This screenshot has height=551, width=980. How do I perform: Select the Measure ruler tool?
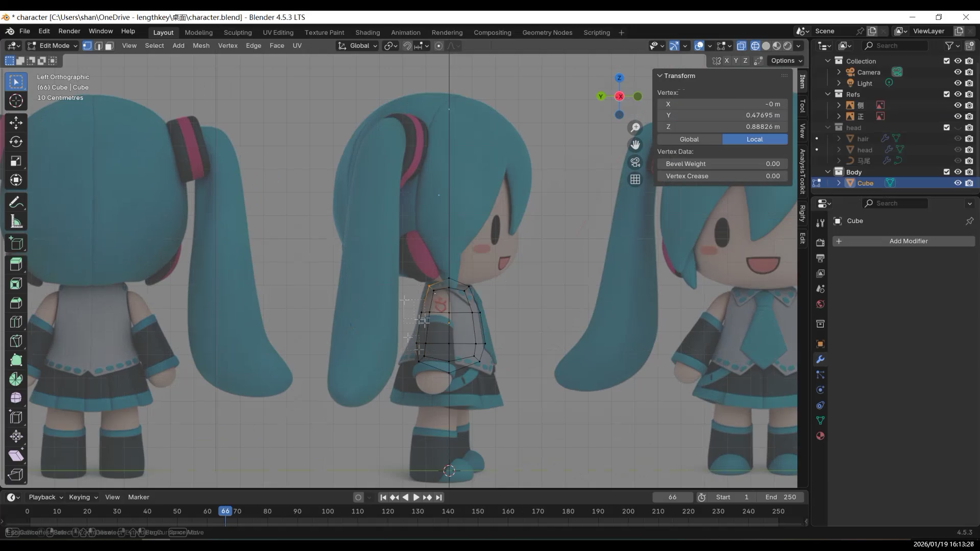tap(16, 222)
